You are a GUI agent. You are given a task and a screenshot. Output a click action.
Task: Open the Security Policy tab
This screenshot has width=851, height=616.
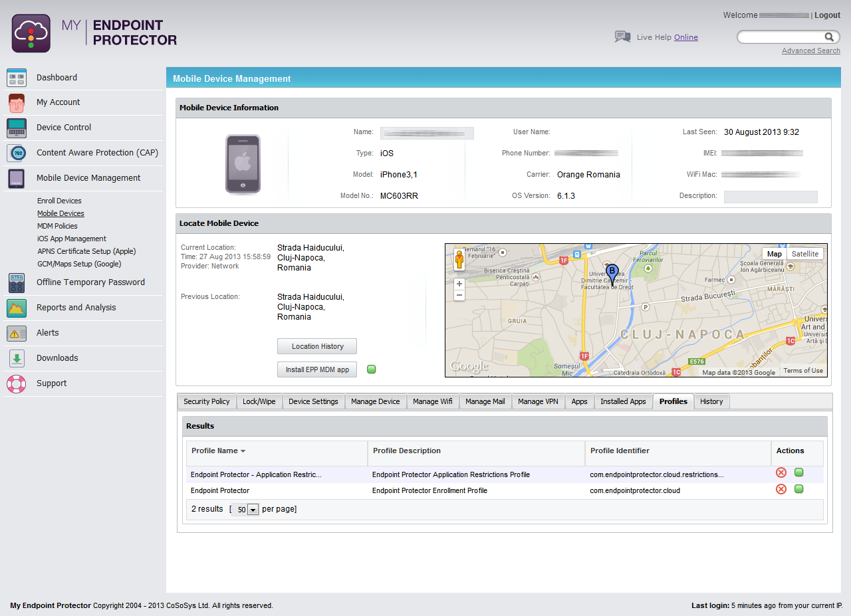coord(207,401)
